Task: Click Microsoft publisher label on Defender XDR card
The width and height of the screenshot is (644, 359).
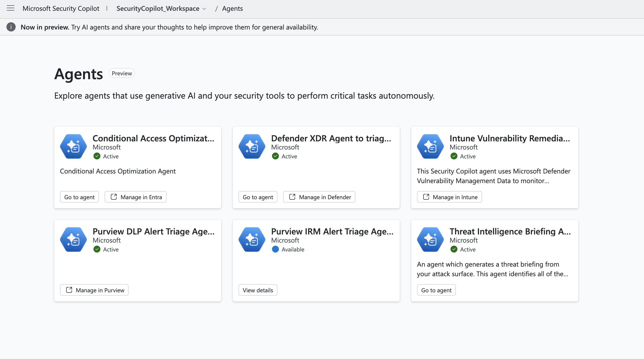Action: (285, 147)
